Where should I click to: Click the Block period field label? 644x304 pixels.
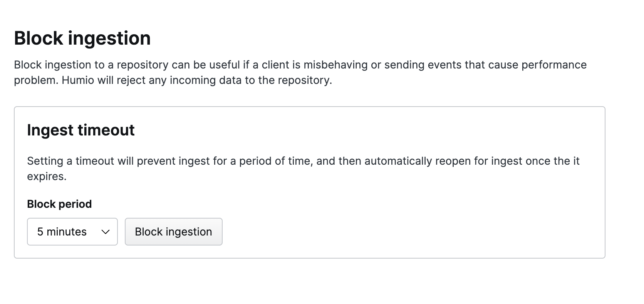click(x=59, y=204)
